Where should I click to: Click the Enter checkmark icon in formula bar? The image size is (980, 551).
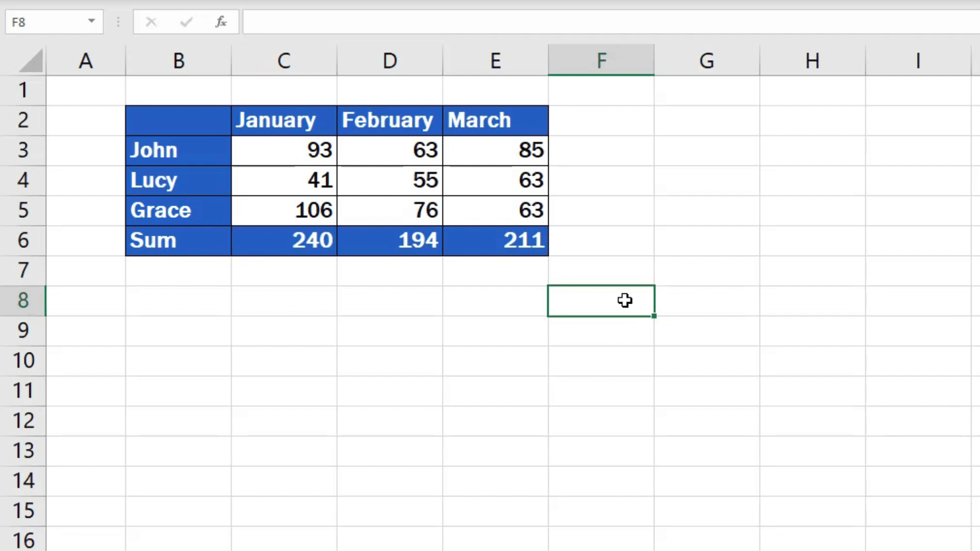point(186,21)
